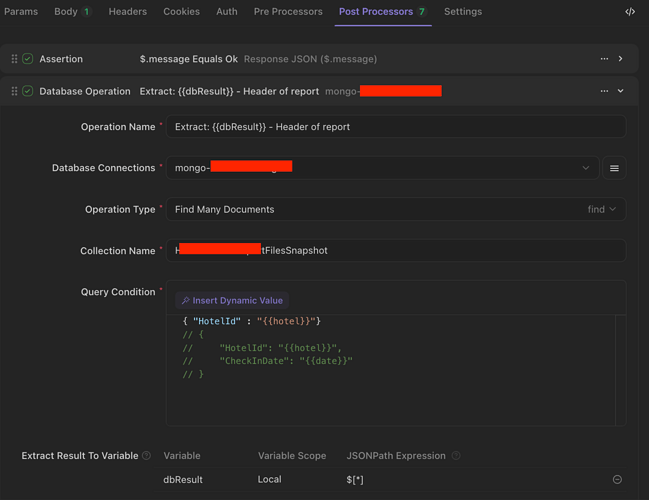The width and height of the screenshot is (649, 500).
Task: Click the dbResult variable cell
Action: (183, 480)
